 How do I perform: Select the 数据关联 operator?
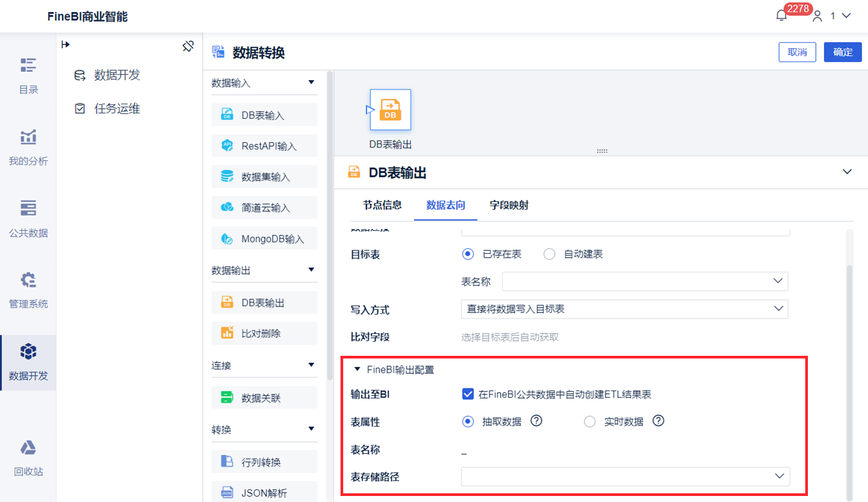click(264, 398)
